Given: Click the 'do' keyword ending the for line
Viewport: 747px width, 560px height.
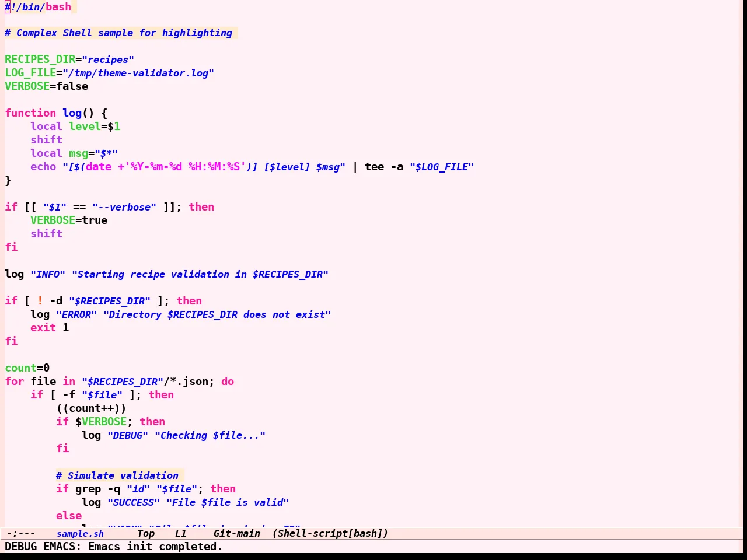Looking at the screenshot, I should click(228, 381).
